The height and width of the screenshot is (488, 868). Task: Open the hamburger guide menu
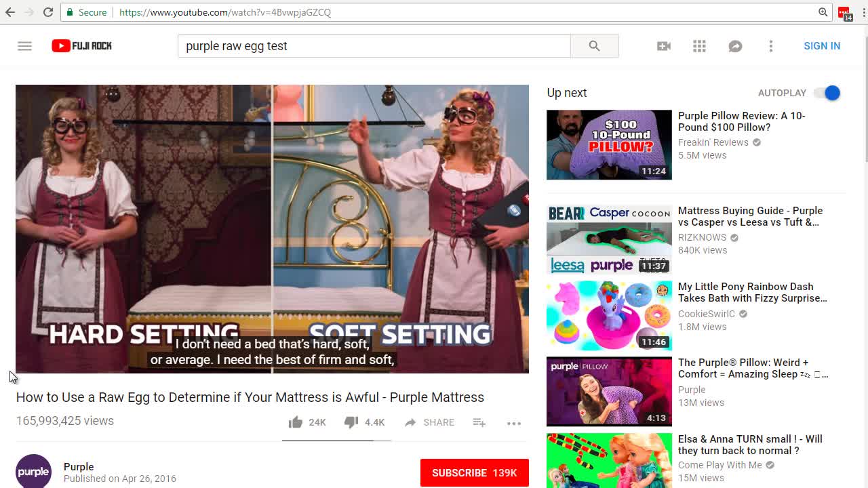(24, 46)
